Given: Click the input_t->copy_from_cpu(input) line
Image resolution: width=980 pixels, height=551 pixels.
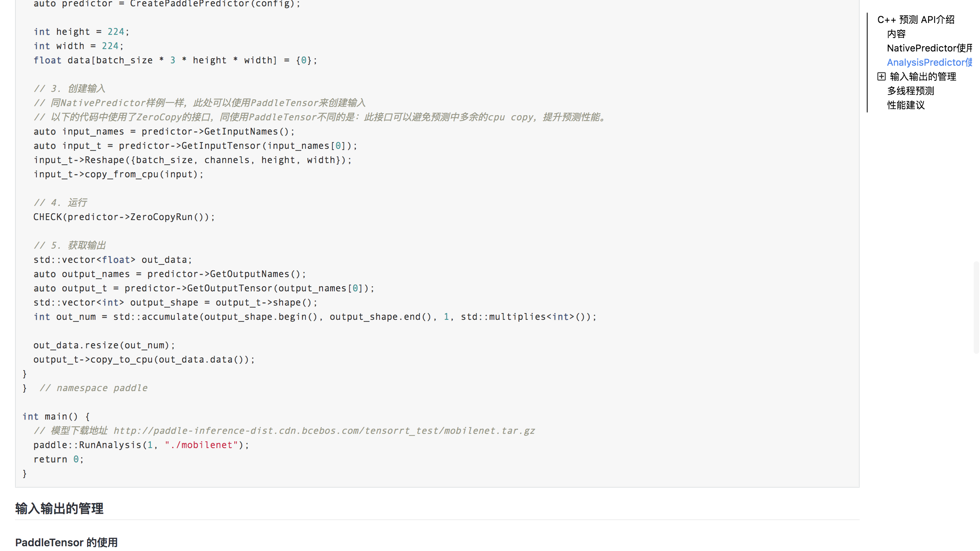Looking at the screenshot, I should [118, 174].
